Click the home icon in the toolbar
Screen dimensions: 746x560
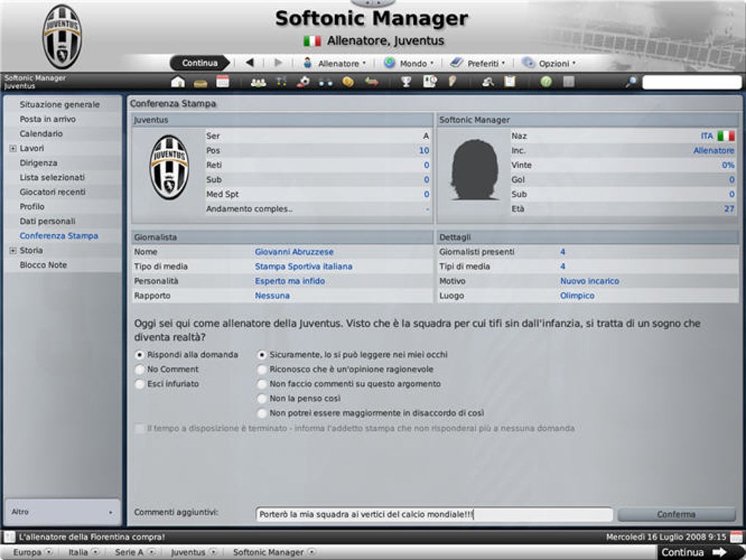point(178,82)
